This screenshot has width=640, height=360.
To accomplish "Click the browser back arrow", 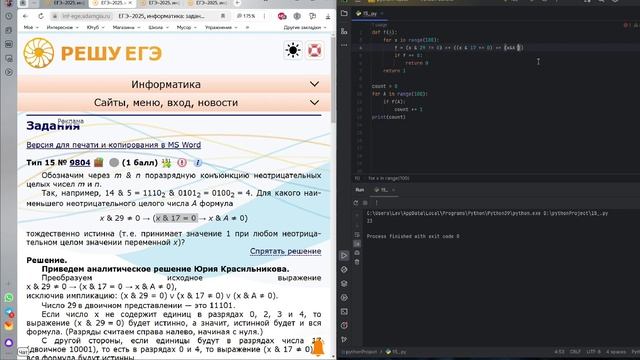I will (x=26, y=16).
